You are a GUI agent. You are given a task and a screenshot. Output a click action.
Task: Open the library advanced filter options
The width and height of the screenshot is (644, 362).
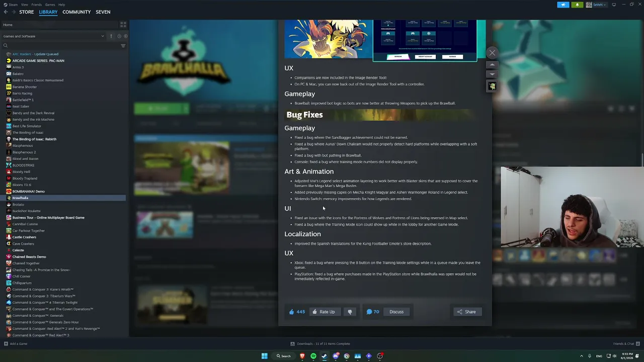pyautogui.click(x=123, y=46)
